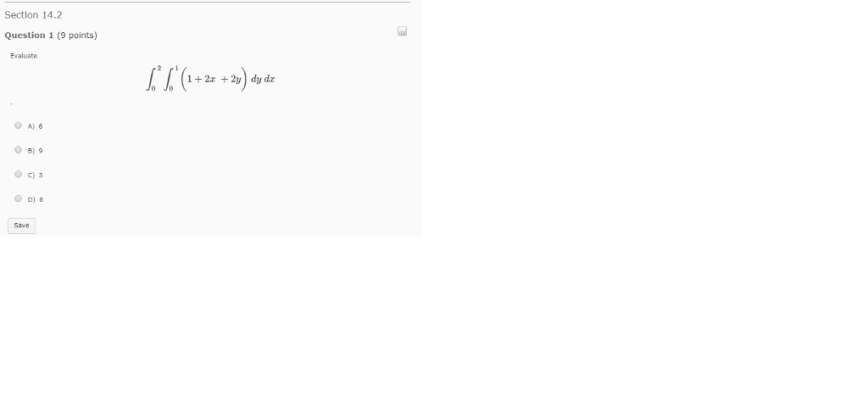Choose radio button for answer B
This screenshot has height=401, width=868.
[19, 149]
